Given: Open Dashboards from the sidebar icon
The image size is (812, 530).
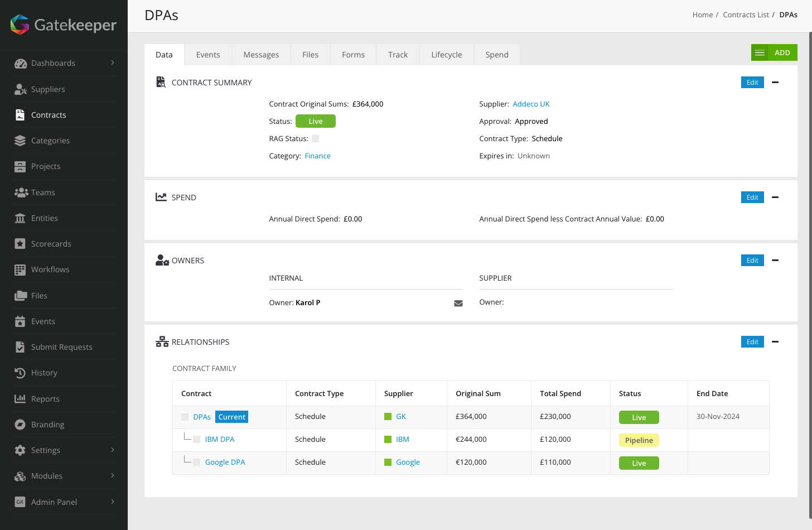Looking at the screenshot, I should click(x=21, y=64).
